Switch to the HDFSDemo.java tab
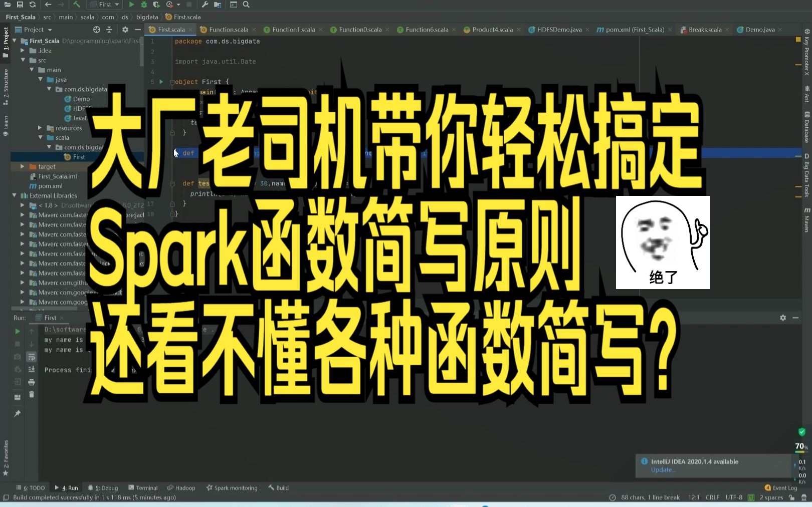Screen dimensions: 812x507 (559, 30)
